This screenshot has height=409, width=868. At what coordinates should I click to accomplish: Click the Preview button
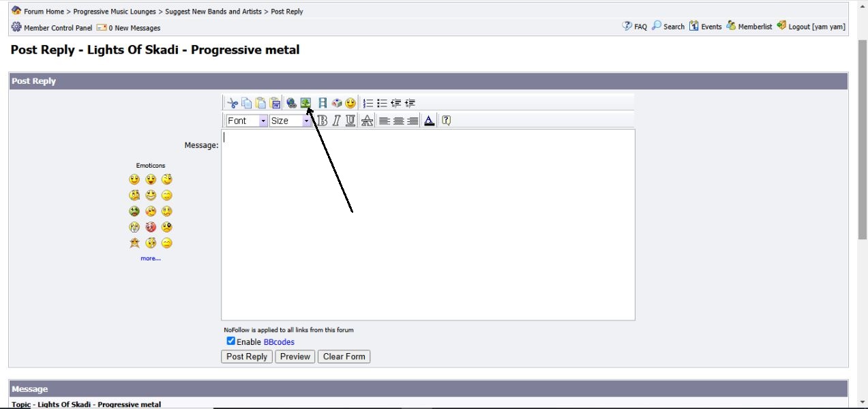tap(295, 357)
